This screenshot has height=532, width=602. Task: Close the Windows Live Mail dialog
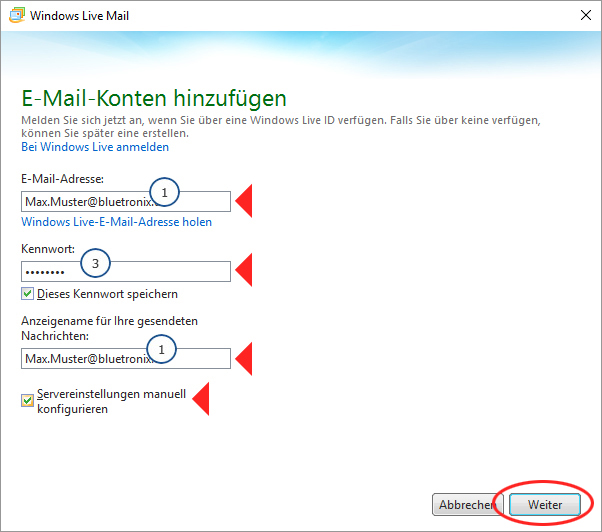583,16
